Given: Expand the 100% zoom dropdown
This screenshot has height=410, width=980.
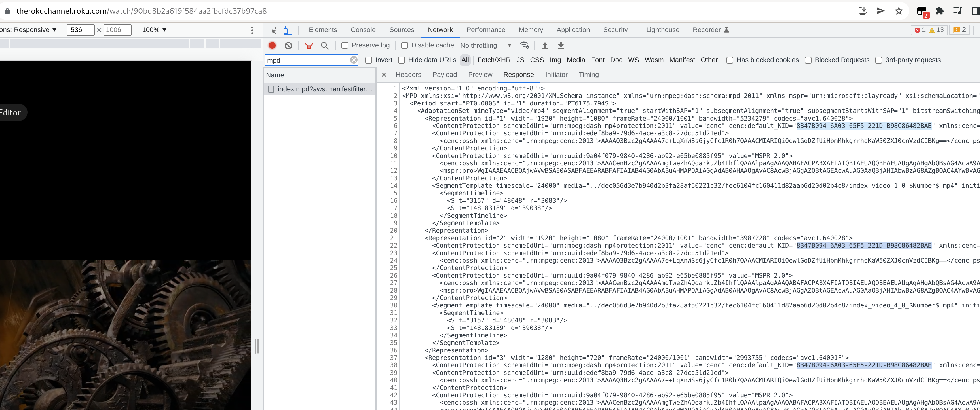Looking at the screenshot, I should coord(154,30).
